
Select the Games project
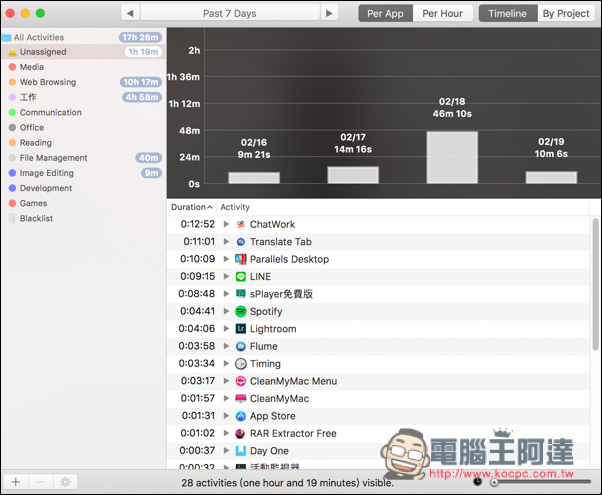coord(83,203)
